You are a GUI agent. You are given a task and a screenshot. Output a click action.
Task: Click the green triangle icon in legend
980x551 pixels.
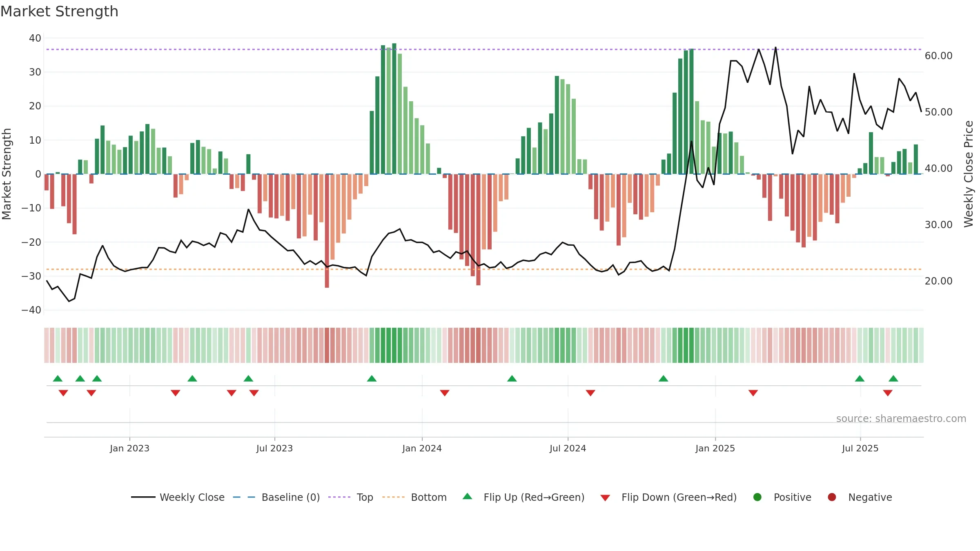(x=468, y=496)
